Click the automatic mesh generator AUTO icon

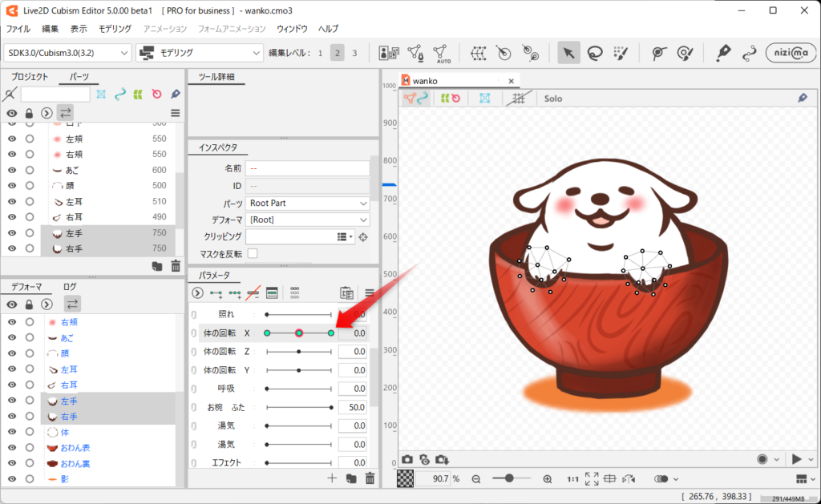coord(442,53)
